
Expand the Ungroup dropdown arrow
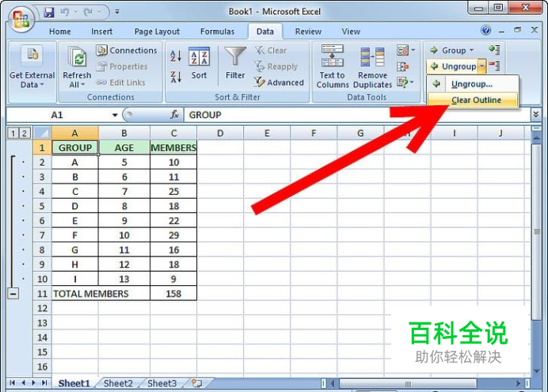tap(482, 67)
